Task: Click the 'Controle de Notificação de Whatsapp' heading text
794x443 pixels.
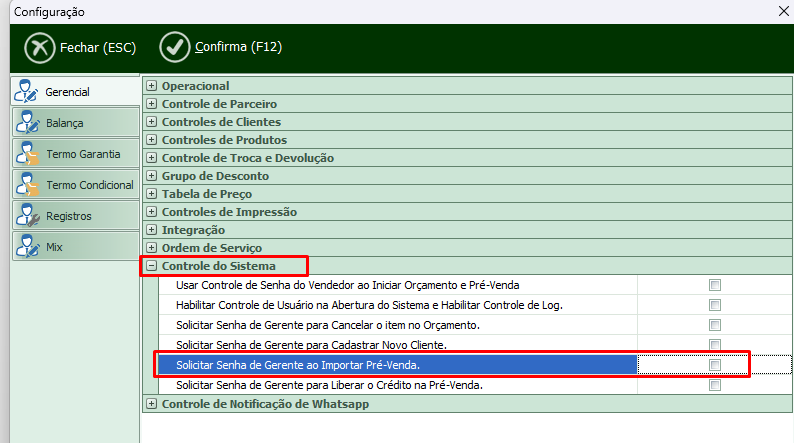Action: click(265, 404)
